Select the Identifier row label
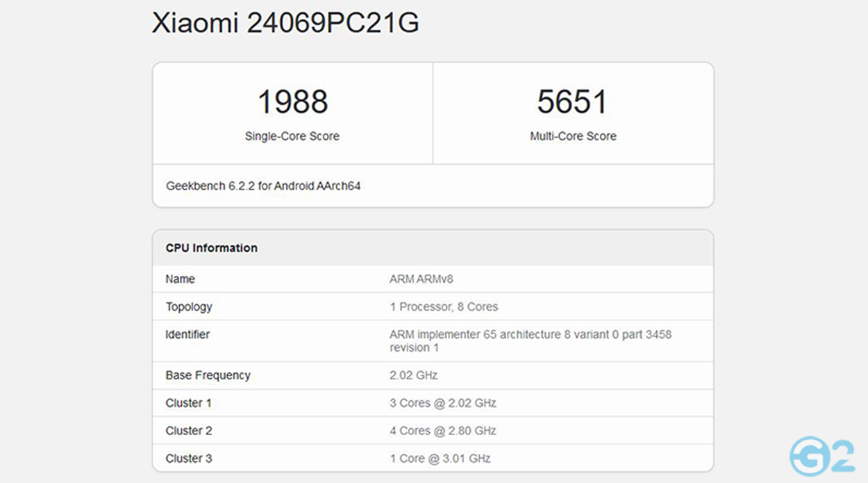This screenshot has height=483, width=868. 187,334
